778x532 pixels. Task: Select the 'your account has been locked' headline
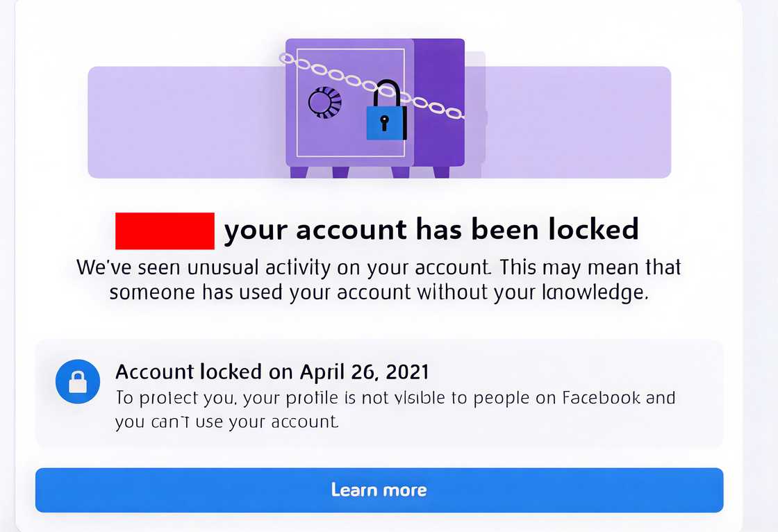coord(431,229)
